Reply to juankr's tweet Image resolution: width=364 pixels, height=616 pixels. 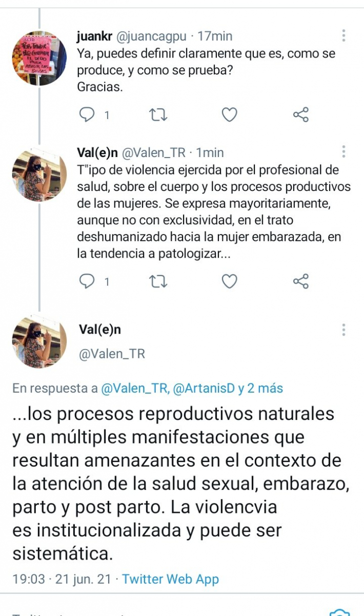pyautogui.click(x=87, y=115)
